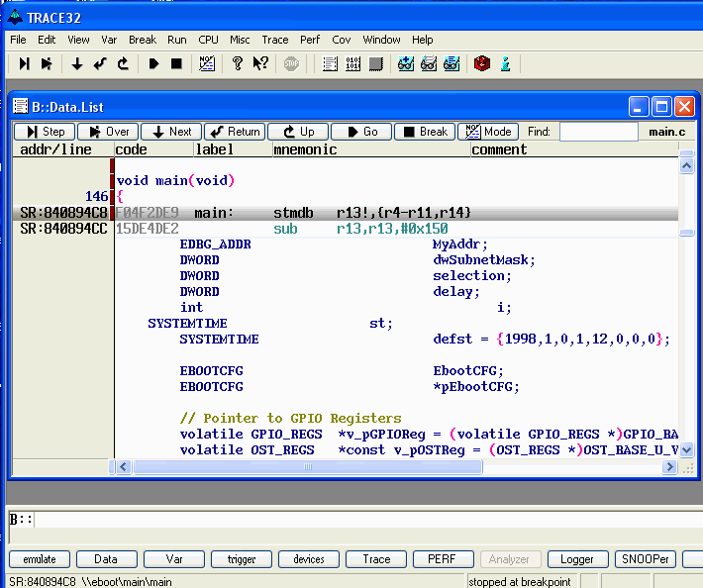
Task: Open the CPU menu
Action: click(x=209, y=40)
